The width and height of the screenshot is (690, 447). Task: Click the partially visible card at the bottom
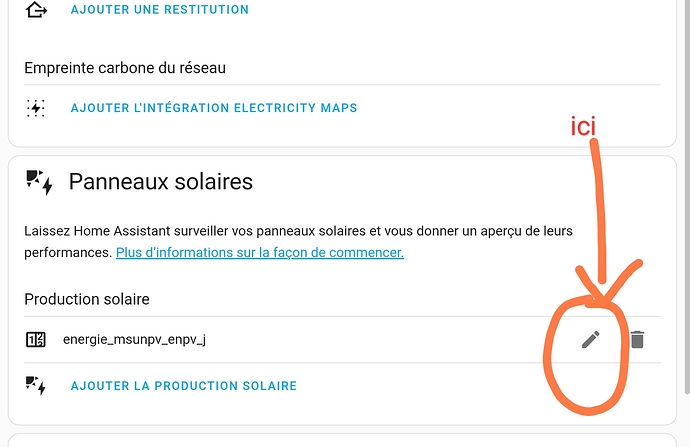pyautogui.click(x=342, y=440)
